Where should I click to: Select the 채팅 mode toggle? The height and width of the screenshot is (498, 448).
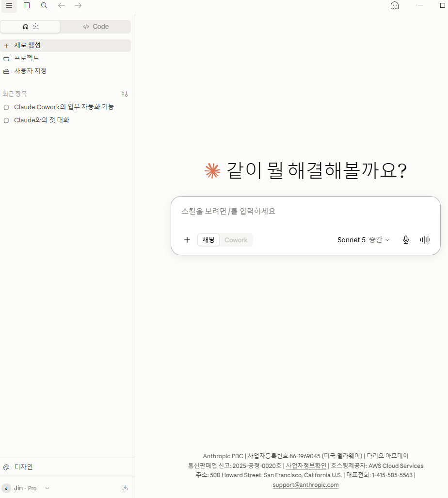coord(208,240)
